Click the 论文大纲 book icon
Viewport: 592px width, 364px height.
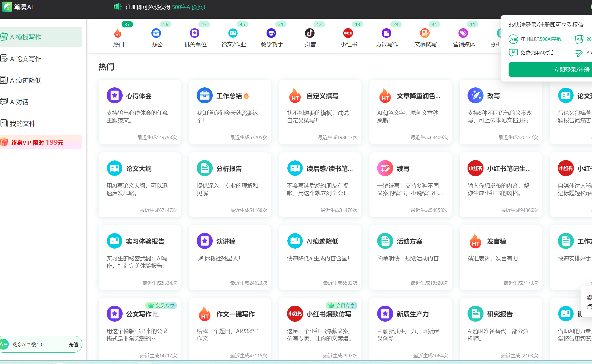tap(115, 168)
